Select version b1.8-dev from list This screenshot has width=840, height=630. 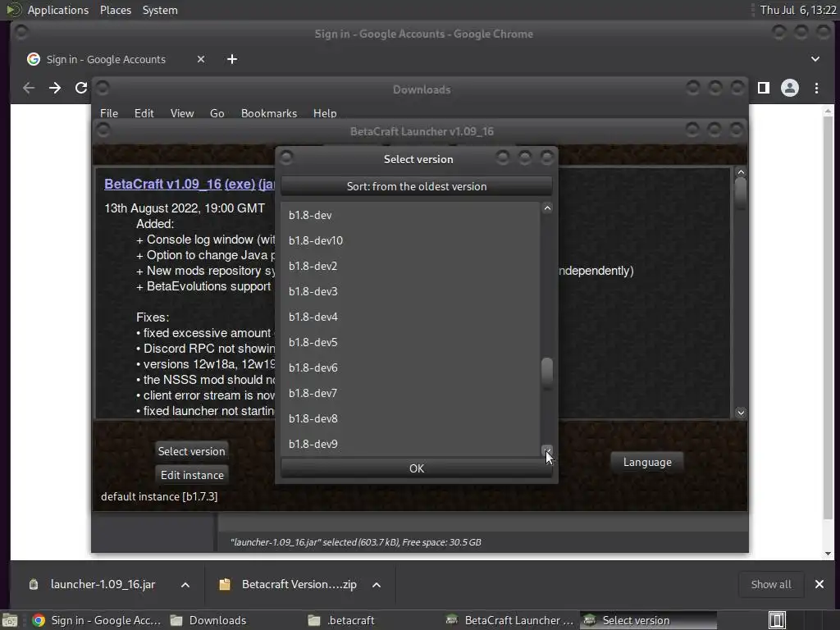click(x=410, y=216)
